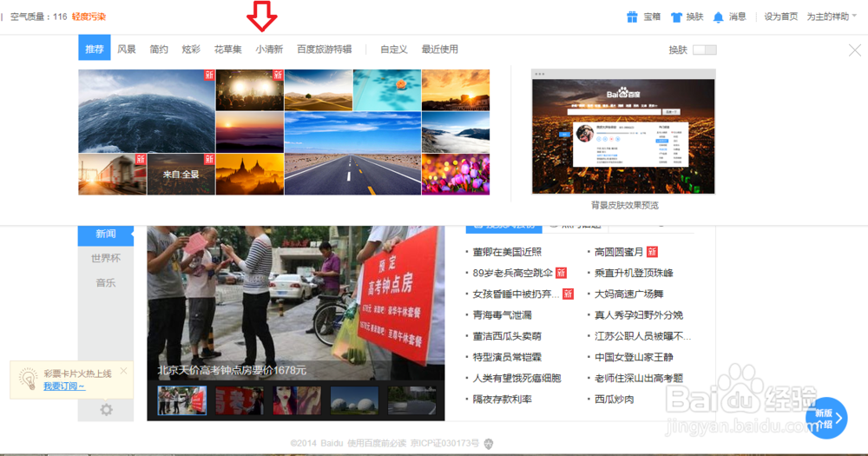The height and width of the screenshot is (456, 868).
Task: Choose the concert stage lights skin
Action: (x=250, y=89)
